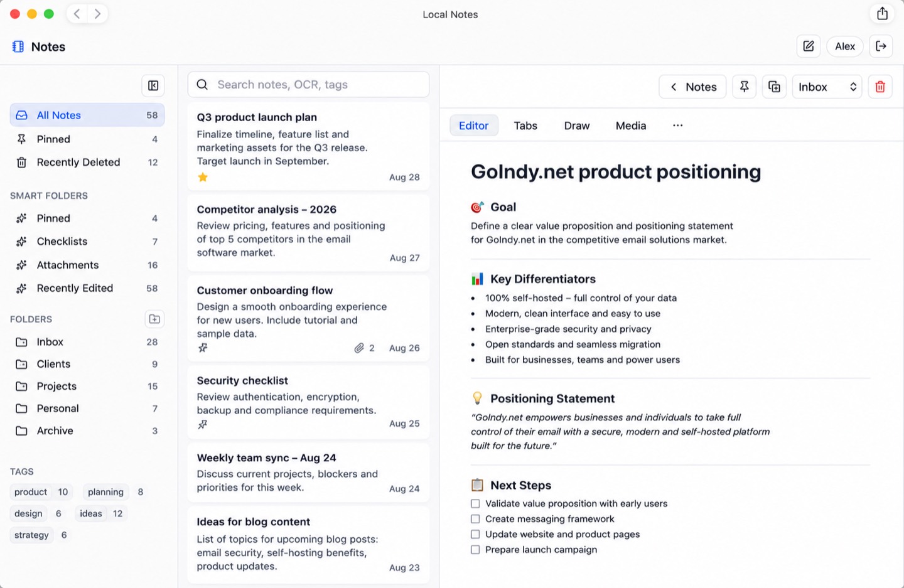Click the clipboard emoji by Next Steps
The height and width of the screenshot is (588, 904).
477,485
